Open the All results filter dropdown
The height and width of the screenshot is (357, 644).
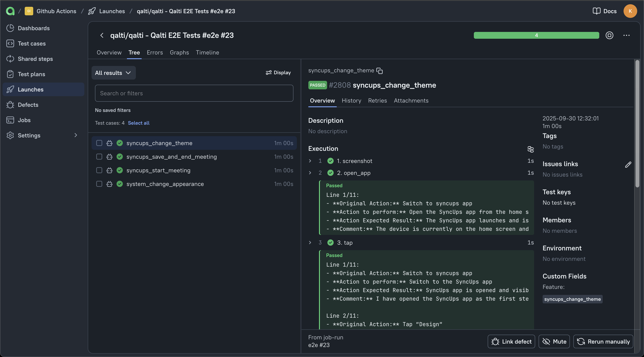click(114, 73)
